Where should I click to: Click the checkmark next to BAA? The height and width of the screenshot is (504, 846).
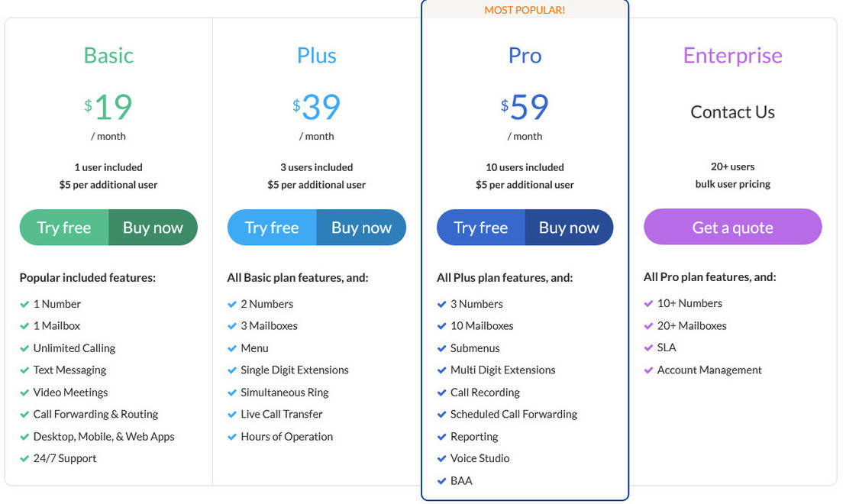point(441,481)
